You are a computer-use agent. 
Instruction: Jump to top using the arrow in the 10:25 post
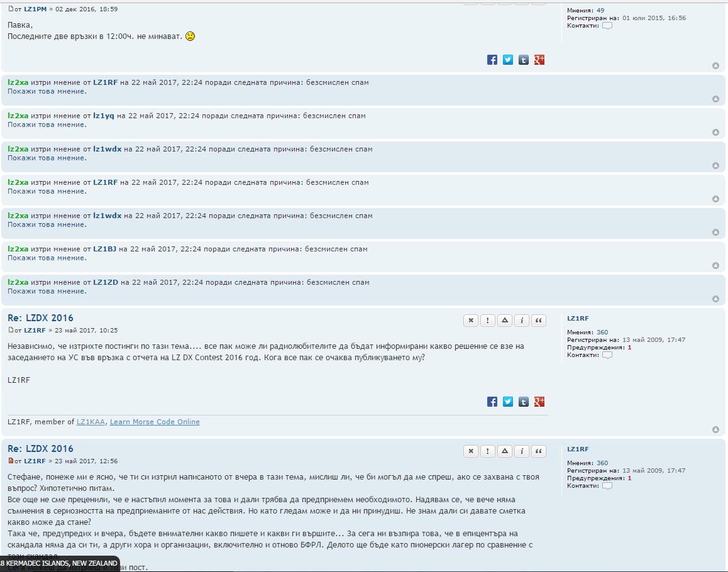click(715, 430)
